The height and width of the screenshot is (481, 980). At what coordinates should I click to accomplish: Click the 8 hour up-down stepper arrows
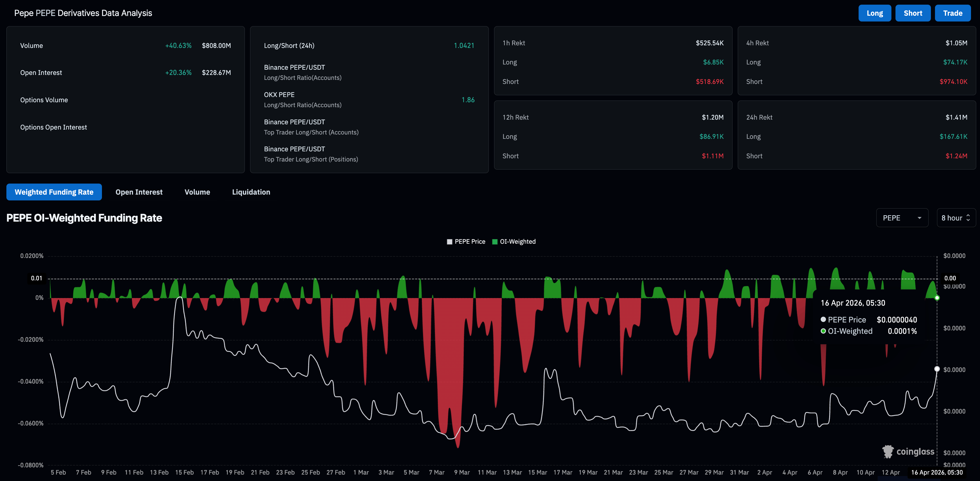[x=968, y=218]
